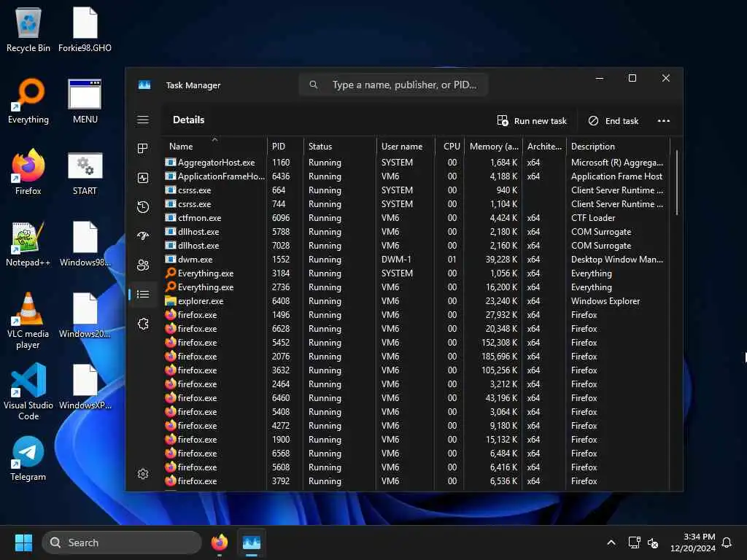Select the dwm.exe process row

[x=417, y=259]
